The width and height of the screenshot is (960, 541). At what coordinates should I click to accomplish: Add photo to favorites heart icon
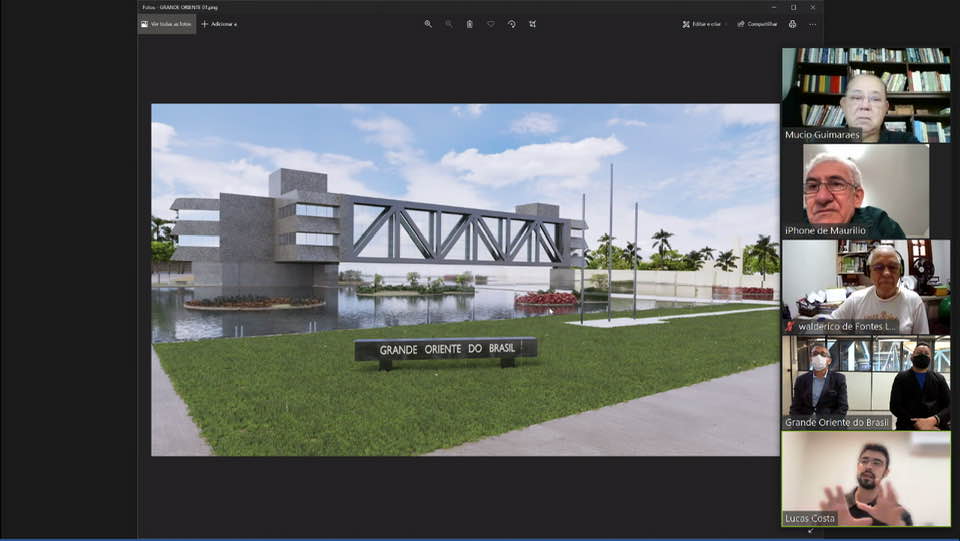coord(490,24)
